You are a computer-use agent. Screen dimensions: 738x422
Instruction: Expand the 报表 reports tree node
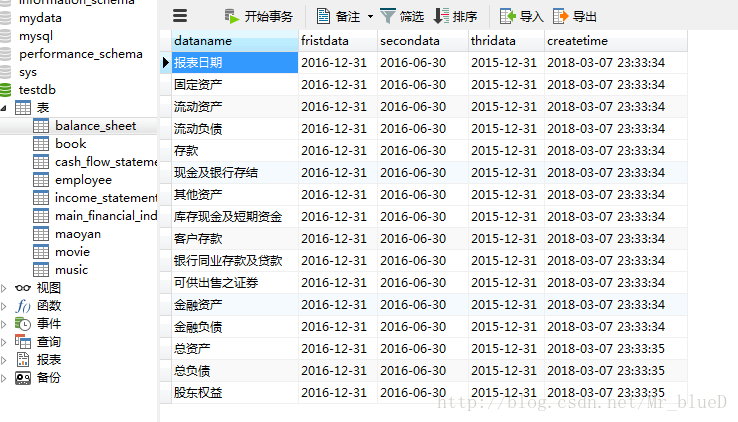pyautogui.click(x=4, y=360)
